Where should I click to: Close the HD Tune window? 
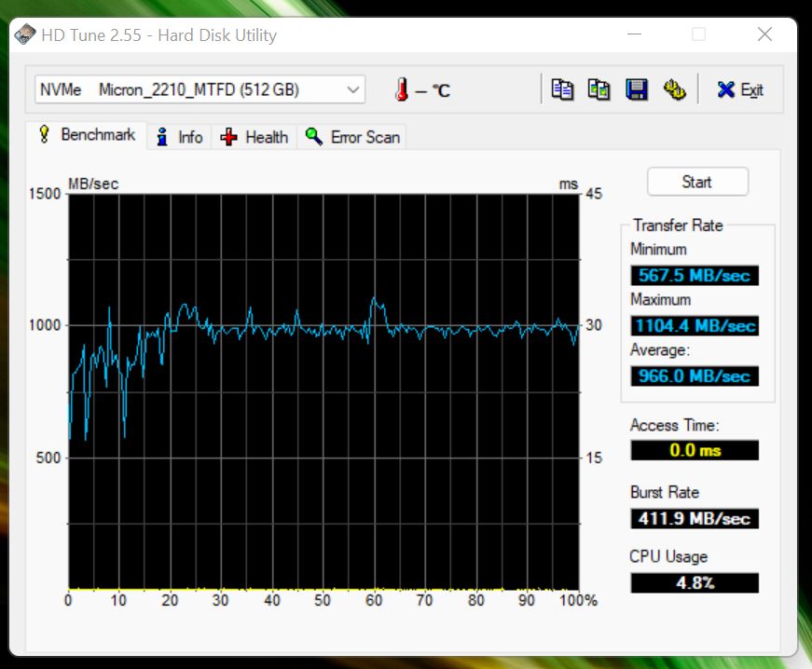tap(764, 34)
